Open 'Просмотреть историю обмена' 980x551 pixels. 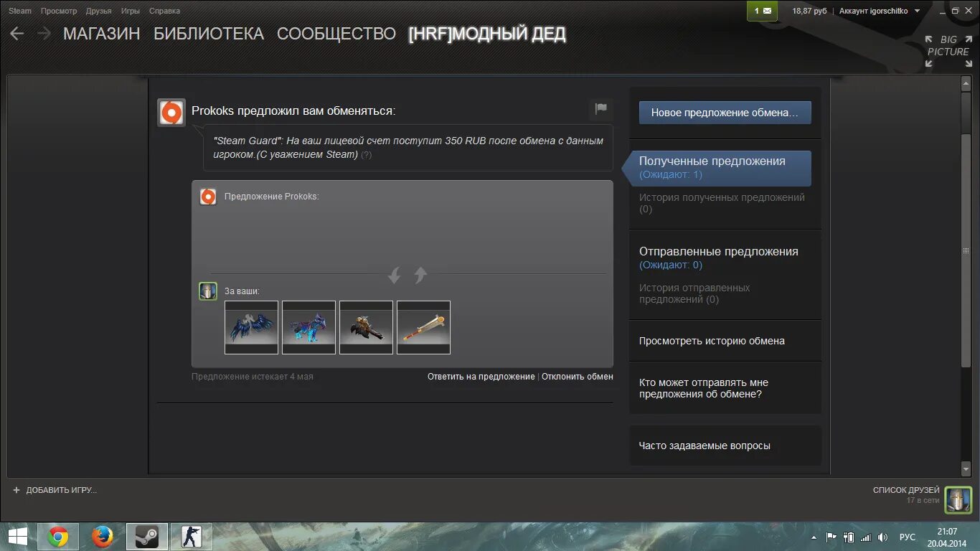coord(712,341)
